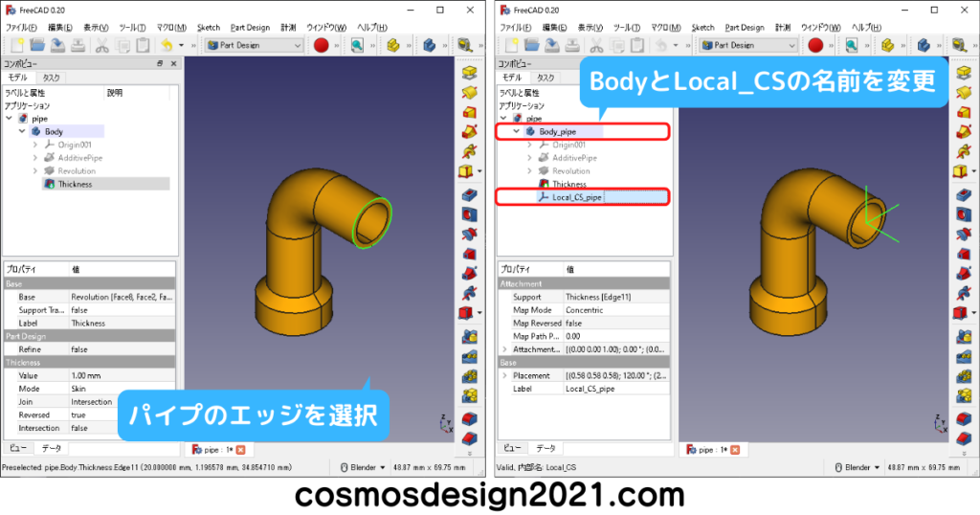This screenshot has height=515, width=980.
Task: Float the コンボビュー panel in left window
Action: pyautogui.click(x=160, y=64)
